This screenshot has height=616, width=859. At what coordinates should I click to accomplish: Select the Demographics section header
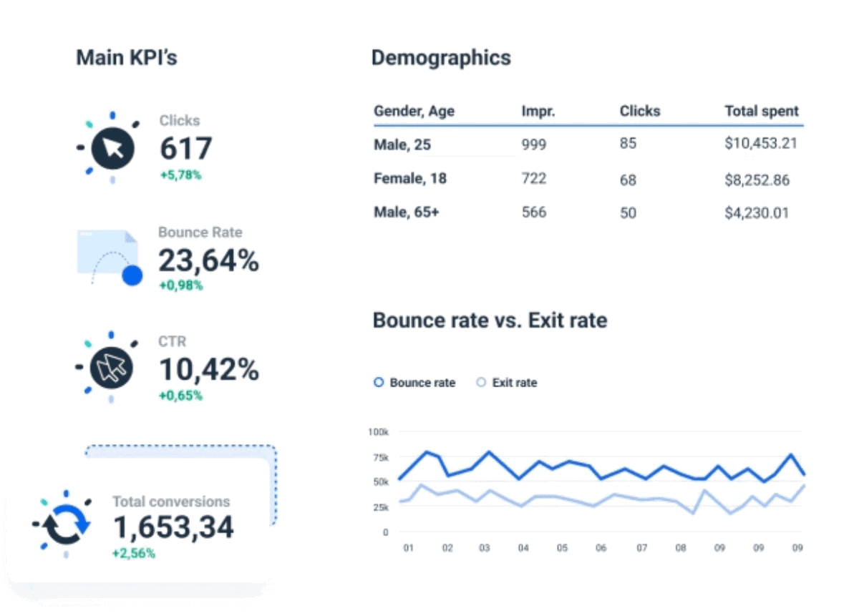click(x=441, y=58)
